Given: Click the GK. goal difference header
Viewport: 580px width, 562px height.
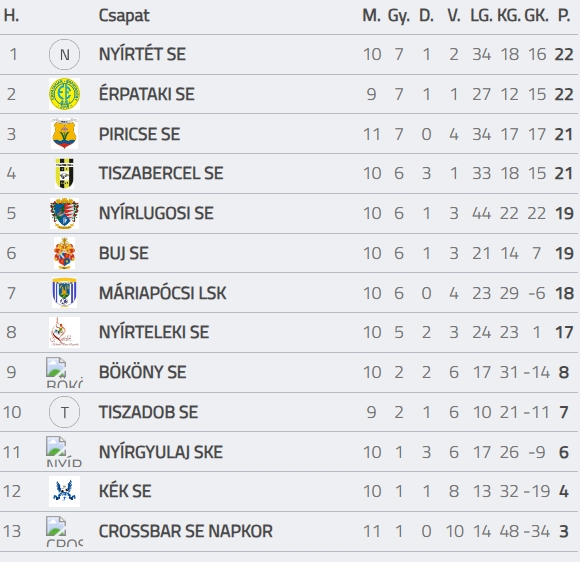Looking at the screenshot, I should click(x=537, y=16).
